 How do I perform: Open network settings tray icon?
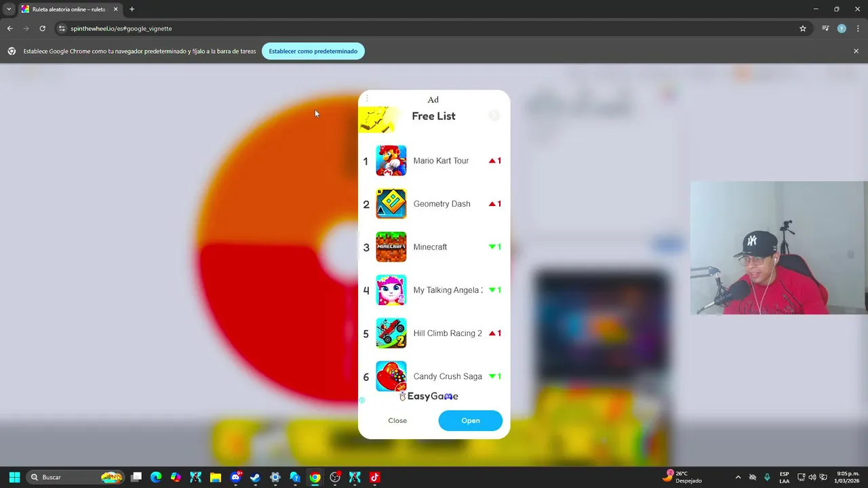801,477
